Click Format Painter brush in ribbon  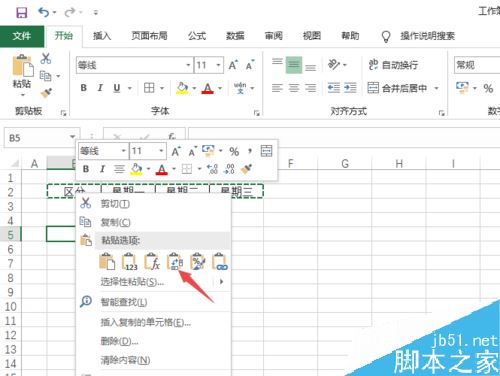pyautogui.click(x=46, y=93)
